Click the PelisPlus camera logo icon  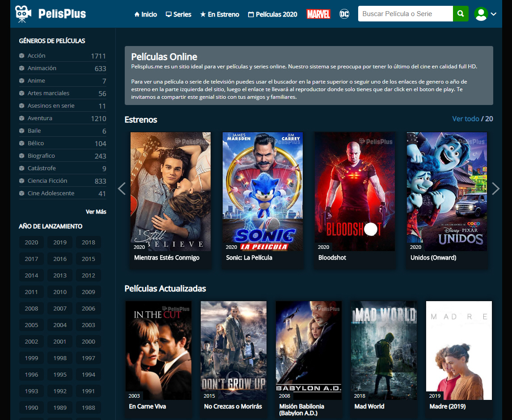pos(23,14)
